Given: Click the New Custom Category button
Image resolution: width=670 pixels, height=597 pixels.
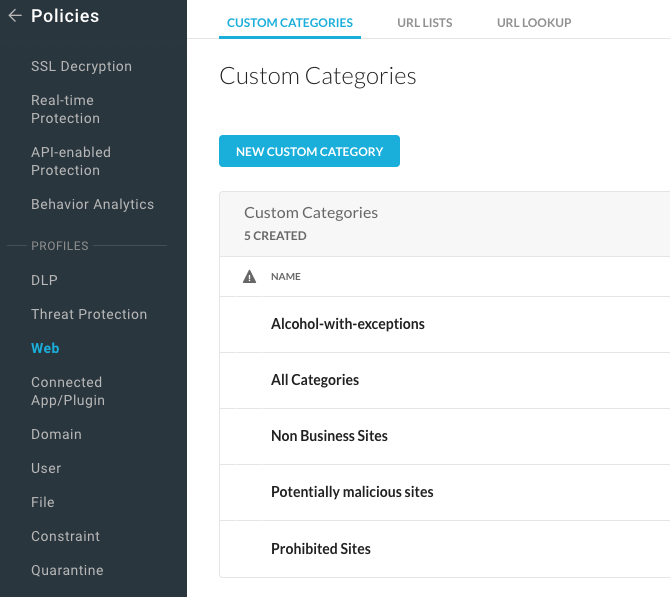Looking at the screenshot, I should (309, 152).
